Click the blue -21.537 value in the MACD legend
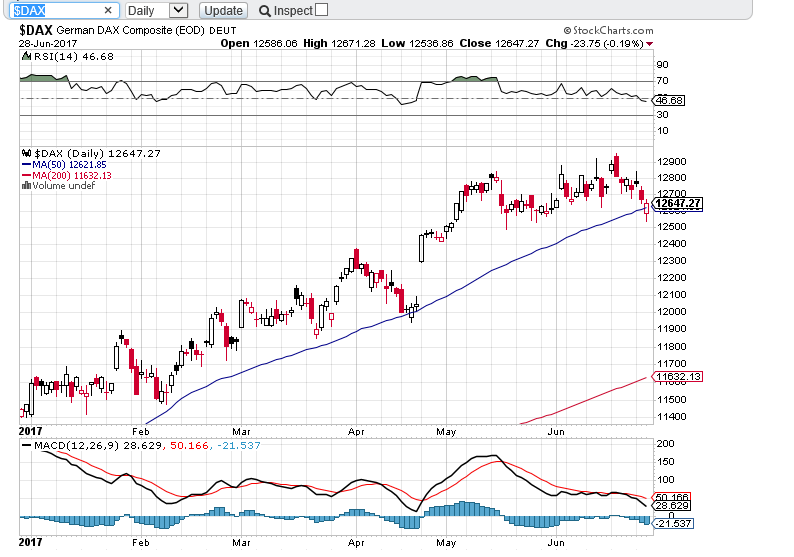The width and height of the screenshot is (794, 557). click(239, 446)
